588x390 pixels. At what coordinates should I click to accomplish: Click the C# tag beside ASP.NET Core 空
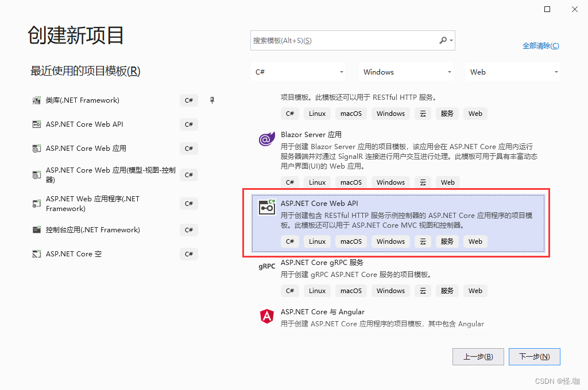click(x=188, y=255)
